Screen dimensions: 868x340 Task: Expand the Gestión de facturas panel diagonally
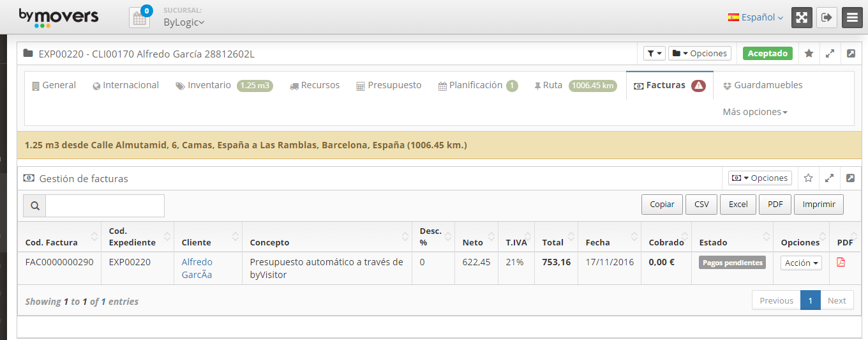coord(830,178)
